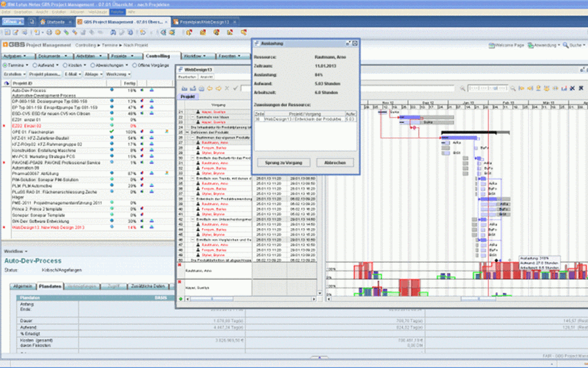Screen dimensions: 588x368
Task: Click the last red-badged icon in main toolbar
Action: click(x=244, y=33)
